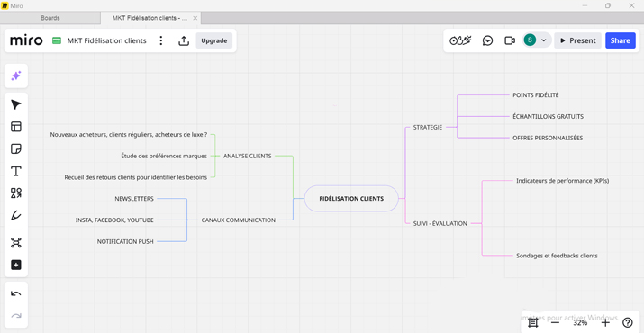Maximize the Miro window

coord(608,5)
